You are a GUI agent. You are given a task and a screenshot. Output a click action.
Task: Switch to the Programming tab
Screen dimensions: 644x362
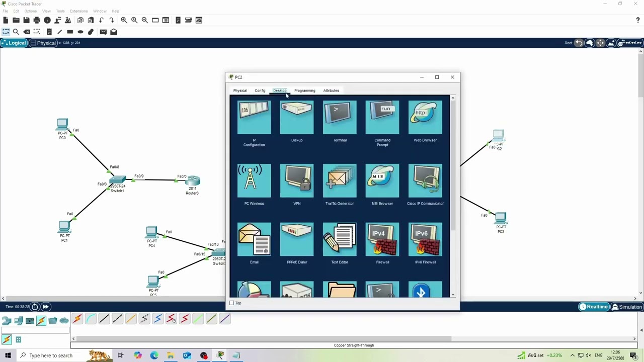[x=305, y=90]
